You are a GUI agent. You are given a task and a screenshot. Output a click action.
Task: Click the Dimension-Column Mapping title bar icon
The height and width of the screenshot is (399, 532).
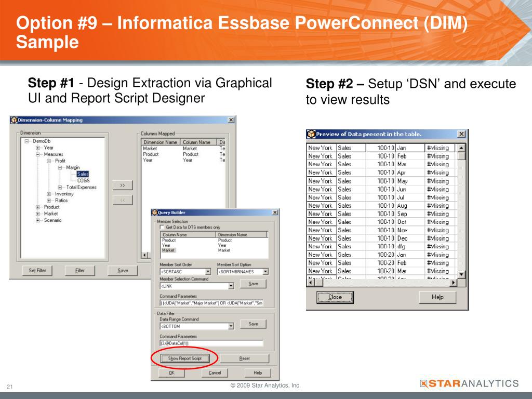coord(14,120)
